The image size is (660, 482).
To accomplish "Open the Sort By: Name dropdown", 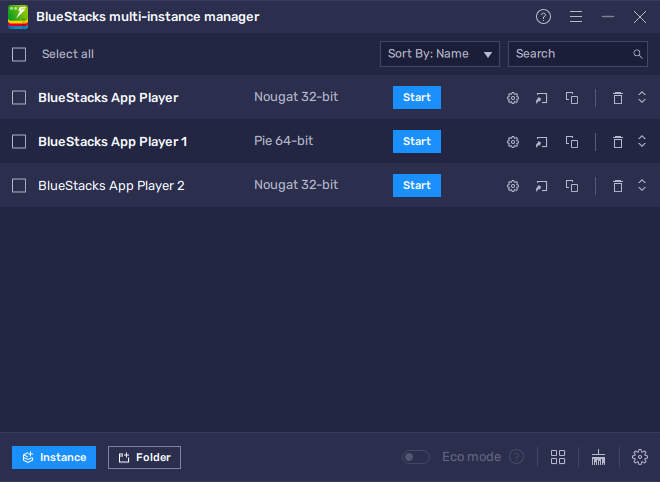I will [x=440, y=54].
